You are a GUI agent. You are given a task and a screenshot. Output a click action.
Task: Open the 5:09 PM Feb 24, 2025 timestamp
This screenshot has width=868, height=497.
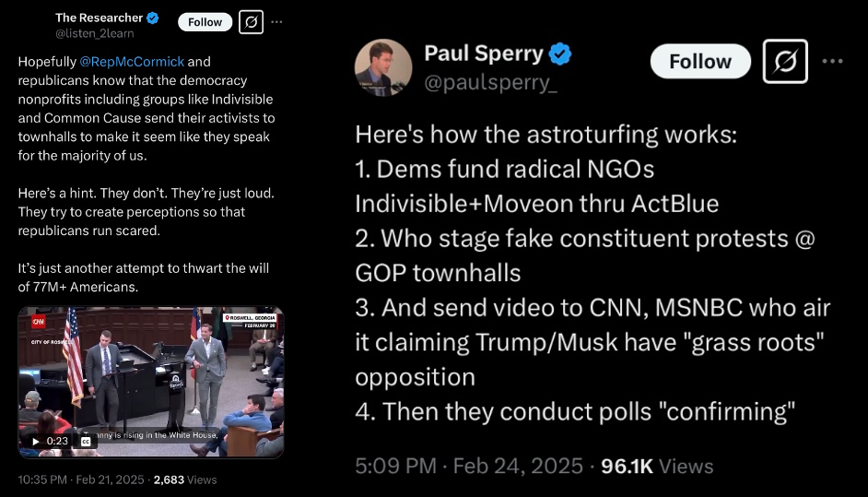click(x=469, y=467)
